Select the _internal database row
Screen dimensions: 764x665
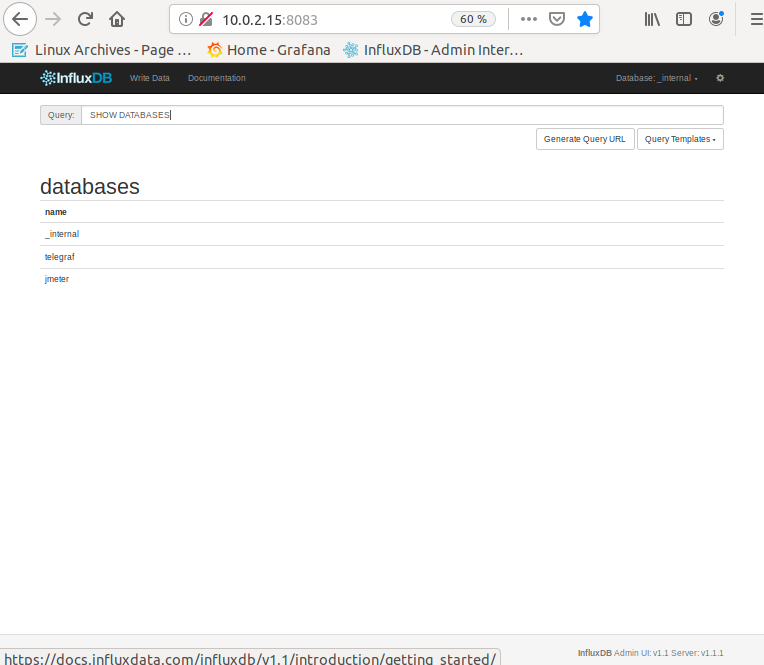382,234
